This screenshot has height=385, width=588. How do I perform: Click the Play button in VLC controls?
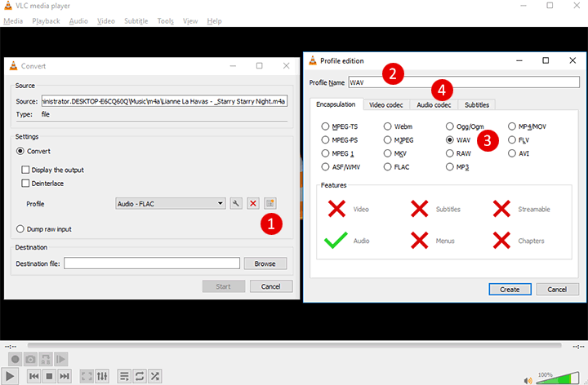(x=10, y=376)
